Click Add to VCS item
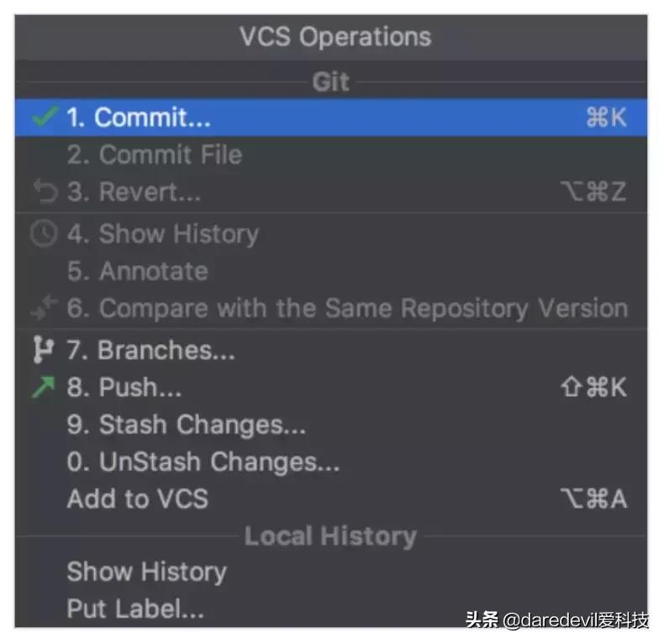Viewport: 664px width, 644px height. point(137,499)
